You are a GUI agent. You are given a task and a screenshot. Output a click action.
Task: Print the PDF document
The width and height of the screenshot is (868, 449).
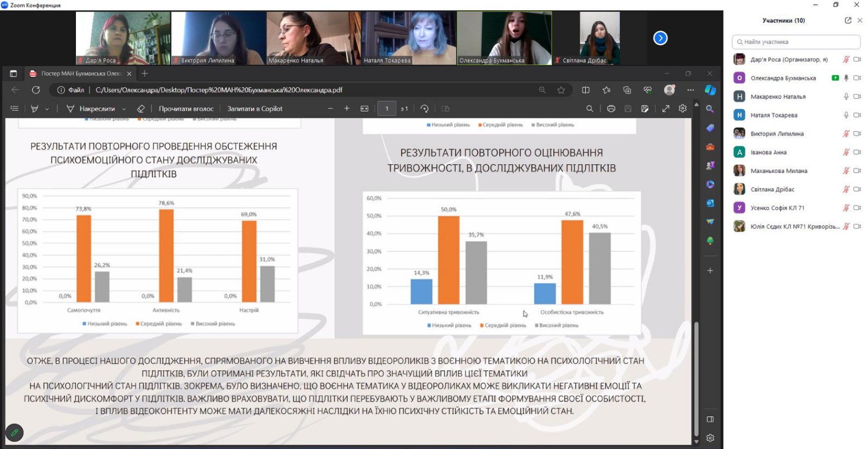tap(611, 109)
